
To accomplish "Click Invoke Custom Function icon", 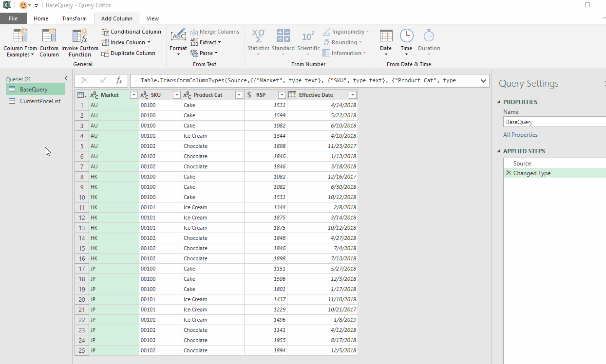I will [x=79, y=36].
